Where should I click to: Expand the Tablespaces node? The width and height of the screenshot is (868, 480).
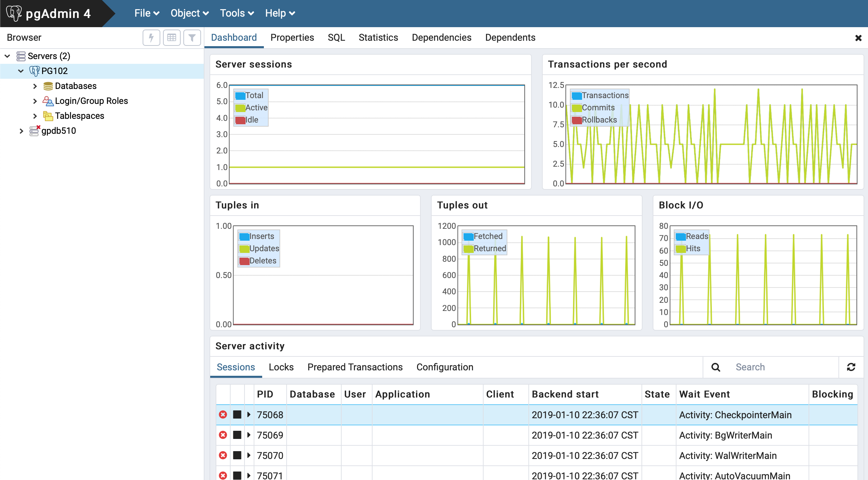pos(35,116)
